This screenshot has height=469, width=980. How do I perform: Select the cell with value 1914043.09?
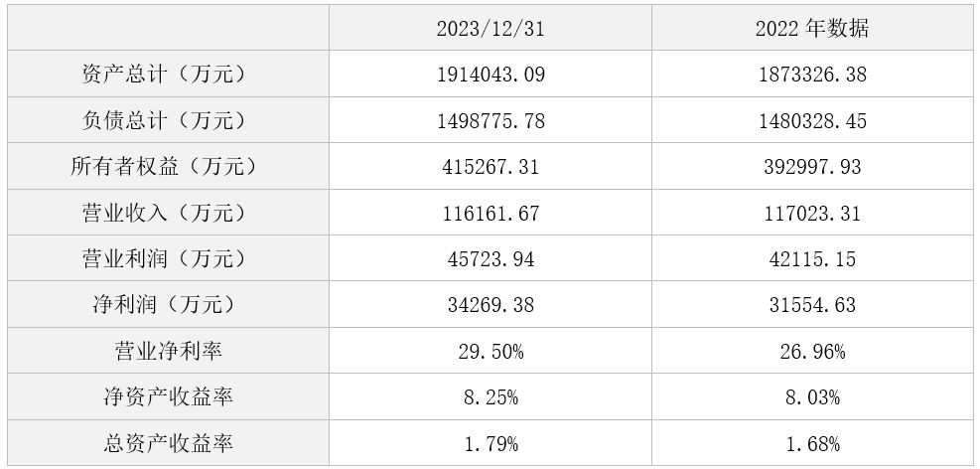(x=490, y=74)
